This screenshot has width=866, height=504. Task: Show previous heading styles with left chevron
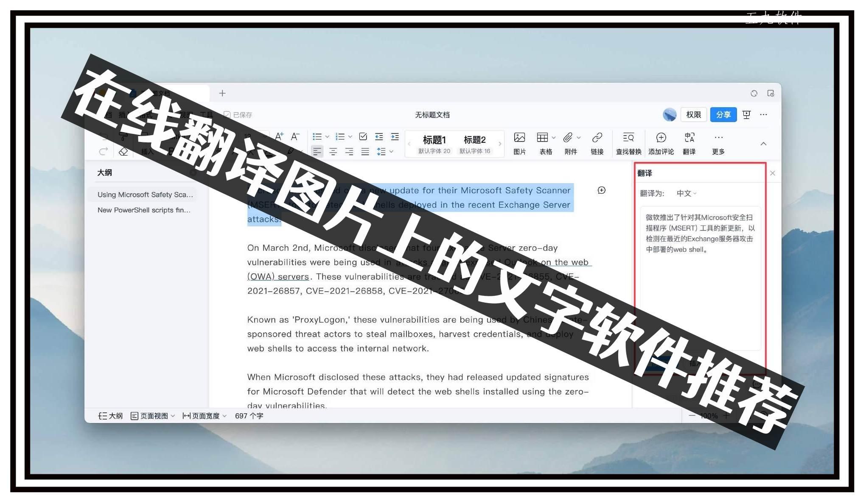click(x=409, y=144)
